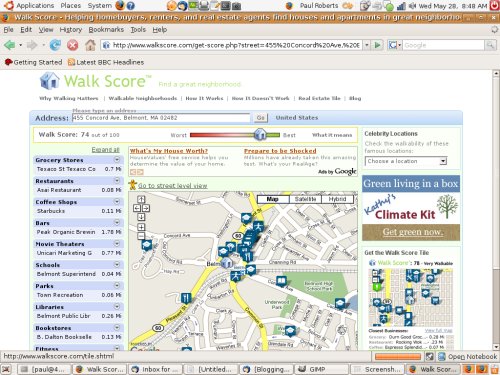
Task: Click the Walk Score tile map thumbnail
Action: pos(410,298)
